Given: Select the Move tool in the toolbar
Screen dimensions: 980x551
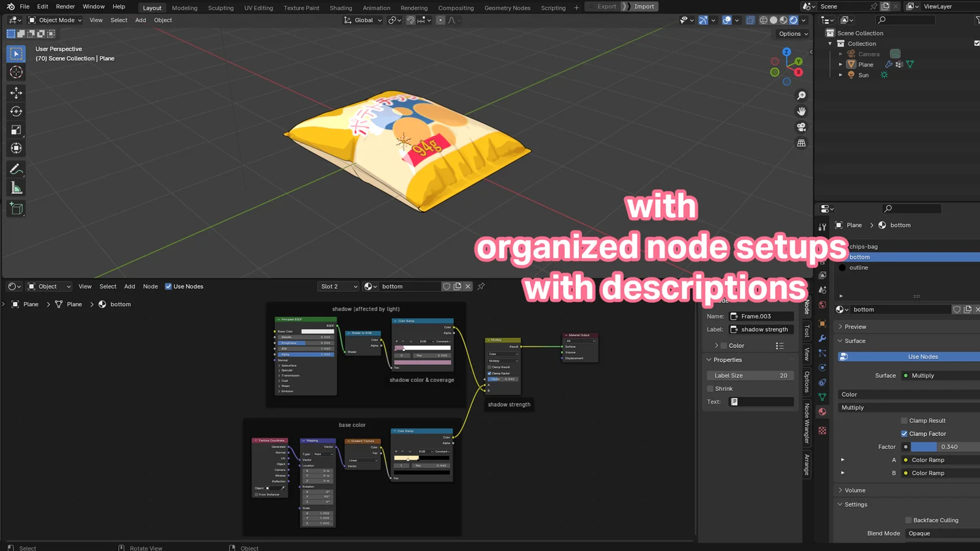Looking at the screenshot, I should pos(15,92).
